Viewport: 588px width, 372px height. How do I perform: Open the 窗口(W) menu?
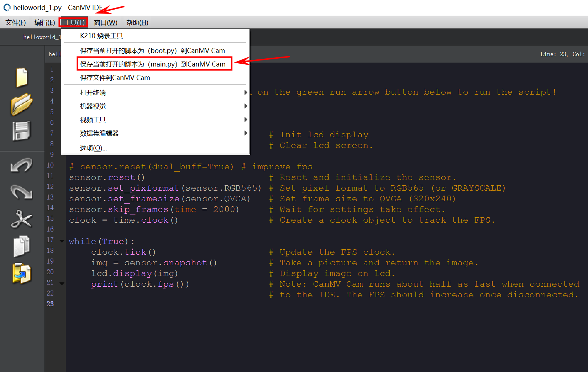pos(105,22)
